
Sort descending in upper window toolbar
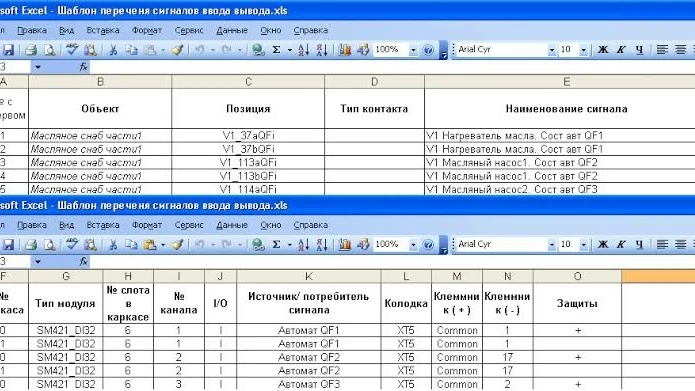pyautogui.click(x=322, y=50)
